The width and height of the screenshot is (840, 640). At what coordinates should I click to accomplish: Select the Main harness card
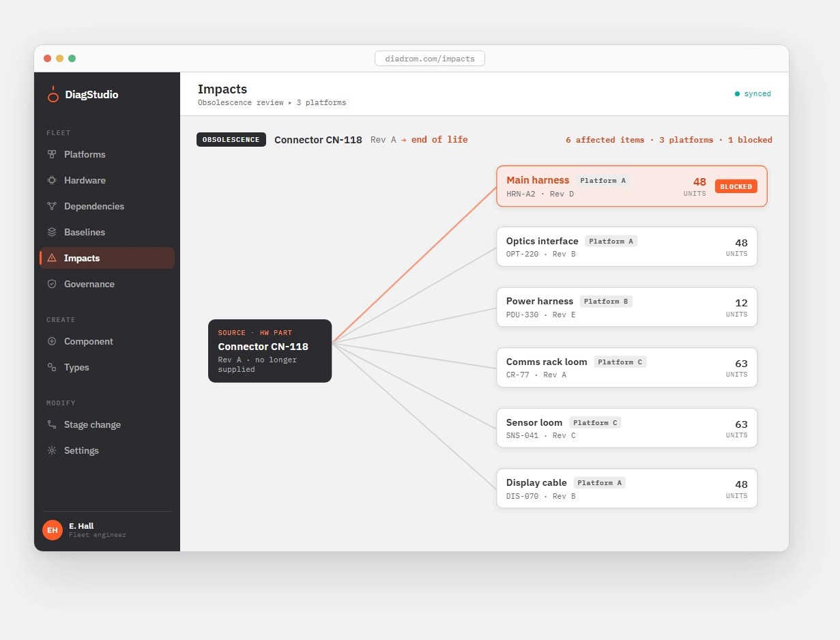632,186
